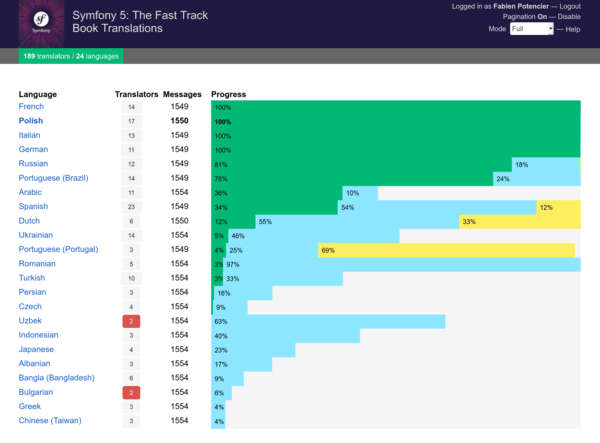Open the Portuguese (Brazil) translation
The image size is (600, 443).
[54, 178]
